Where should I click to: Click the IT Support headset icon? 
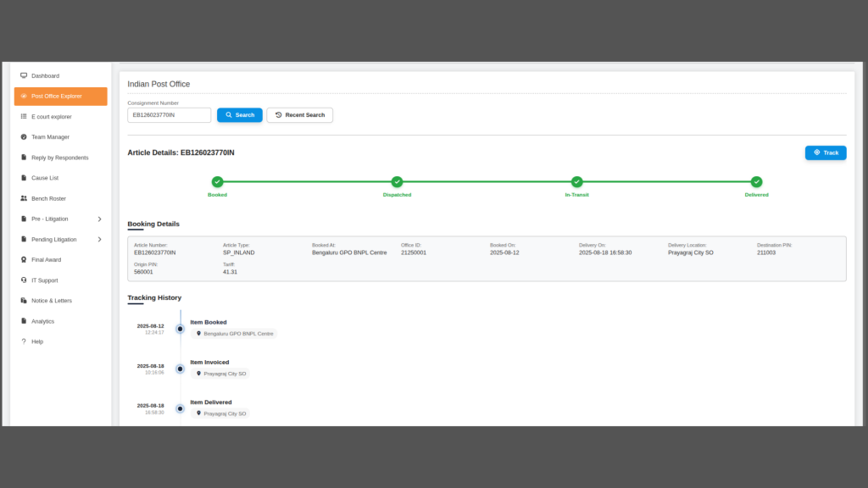tap(24, 280)
